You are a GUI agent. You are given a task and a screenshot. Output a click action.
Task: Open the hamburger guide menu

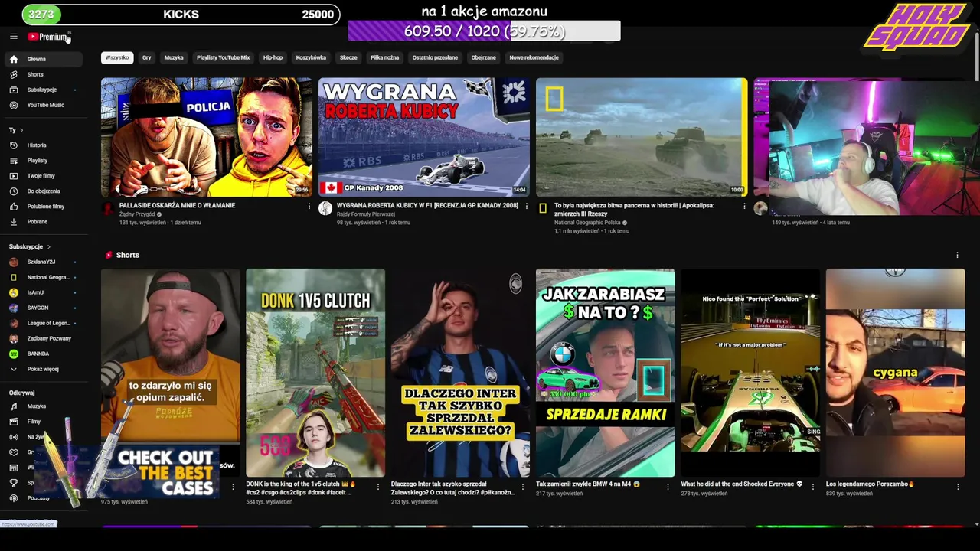click(x=13, y=37)
